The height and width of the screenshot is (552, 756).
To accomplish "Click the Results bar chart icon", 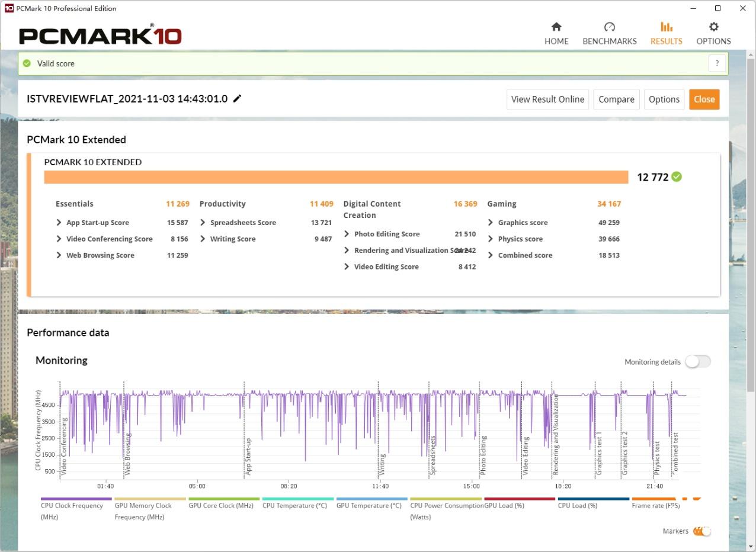I will pos(666,27).
